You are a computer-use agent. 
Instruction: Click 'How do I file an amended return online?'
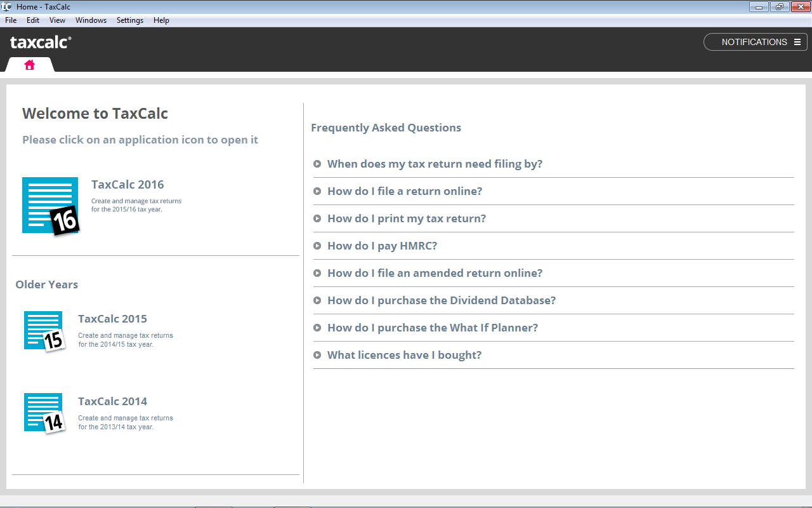435,273
